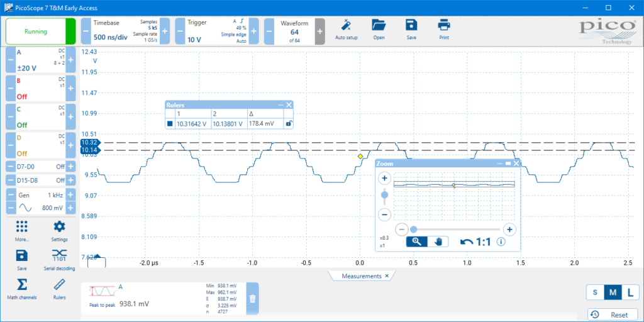Screen dimensions: 644x322
Task: Open Trigger 10 V settings panel
Action: coord(217,31)
